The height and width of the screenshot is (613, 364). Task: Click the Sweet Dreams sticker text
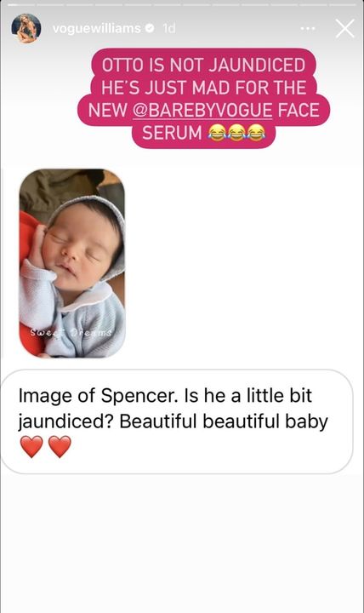[71, 333]
